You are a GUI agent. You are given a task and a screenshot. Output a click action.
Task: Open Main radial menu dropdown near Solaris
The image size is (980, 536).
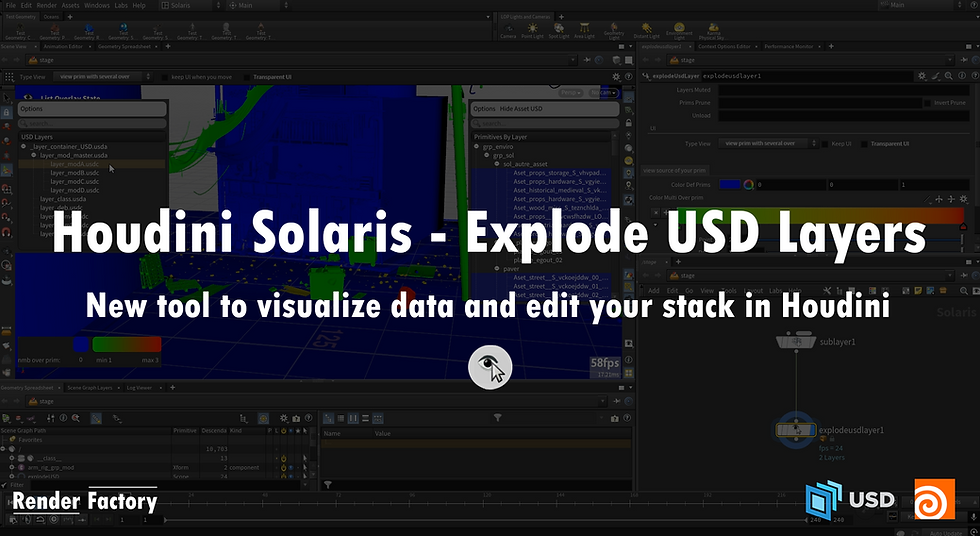pos(258,5)
